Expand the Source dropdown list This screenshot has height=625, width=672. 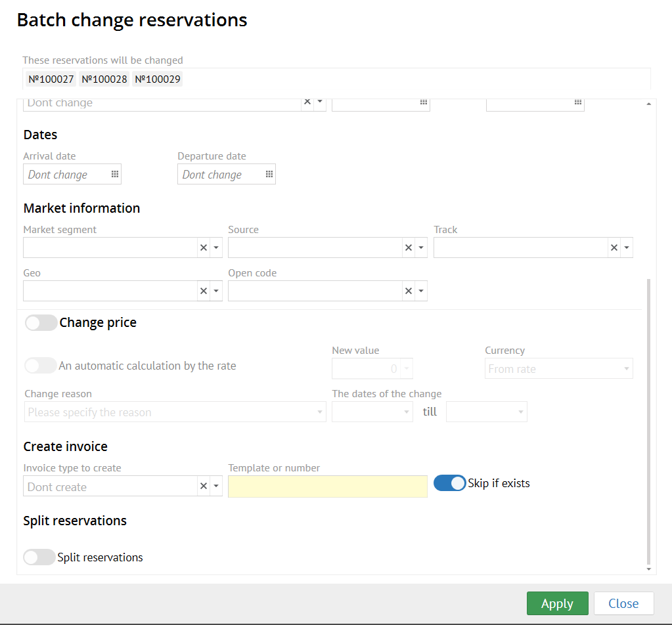click(x=421, y=248)
